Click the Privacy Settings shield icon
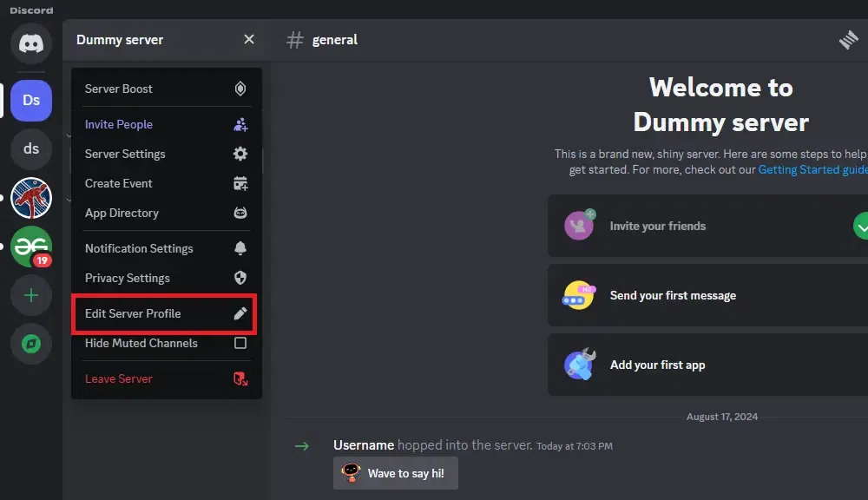868x500 pixels. pyautogui.click(x=240, y=278)
